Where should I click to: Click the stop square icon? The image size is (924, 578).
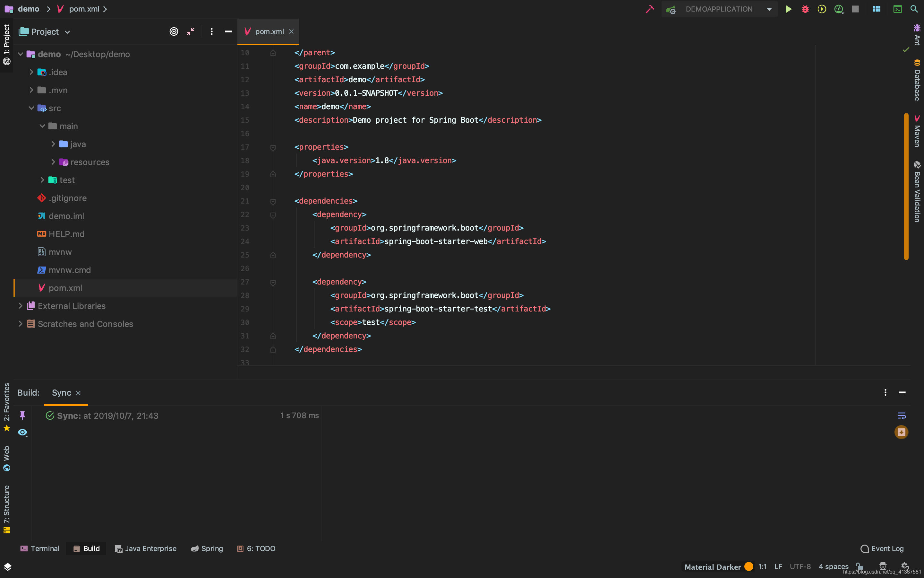tap(855, 9)
